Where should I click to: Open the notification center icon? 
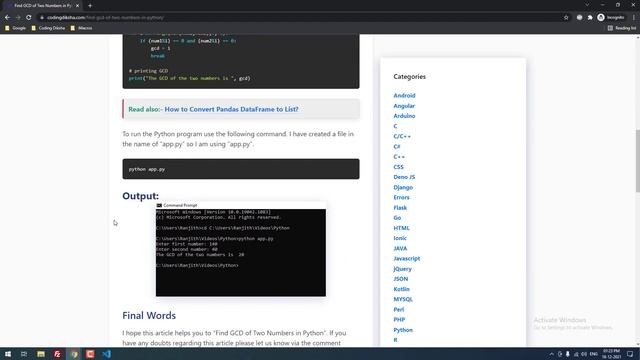tap(630, 354)
